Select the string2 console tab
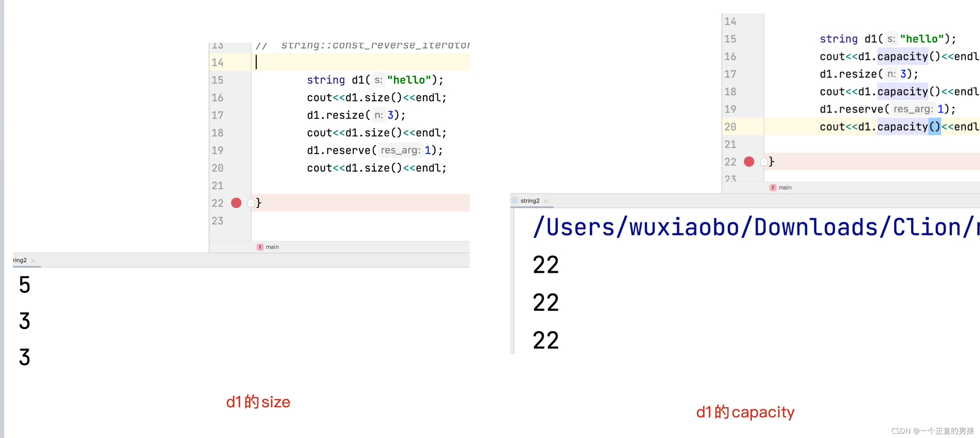Screen dimensions: 980x438 530,201
